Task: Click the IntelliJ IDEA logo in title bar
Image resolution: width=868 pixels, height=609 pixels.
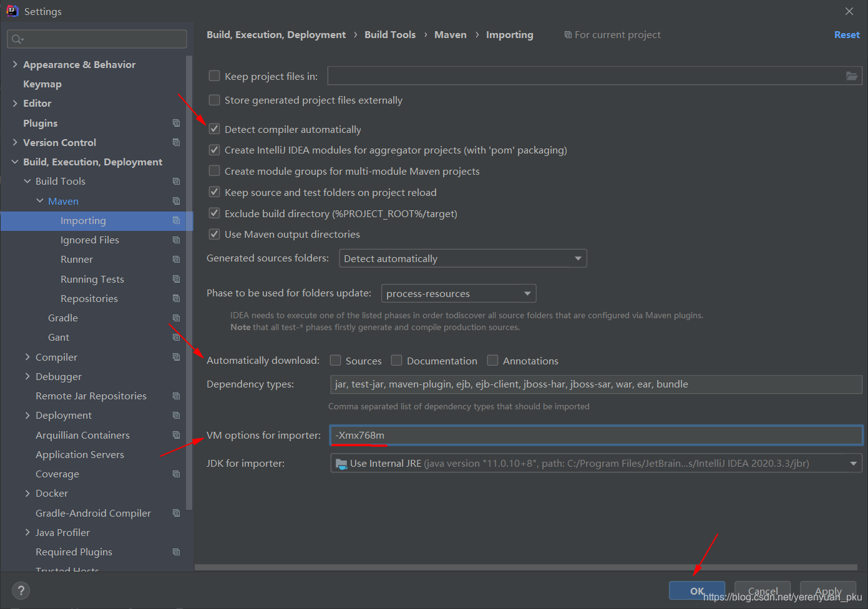Action: 12,11
